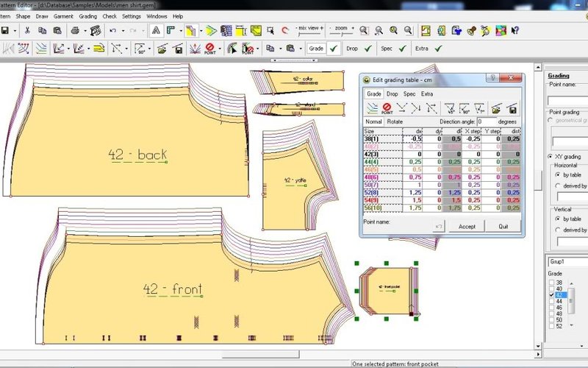This screenshot has height=368, width=588.
Task: Open dropdown arrow beside red POINT icon in toolbar
Action: (x=220, y=49)
